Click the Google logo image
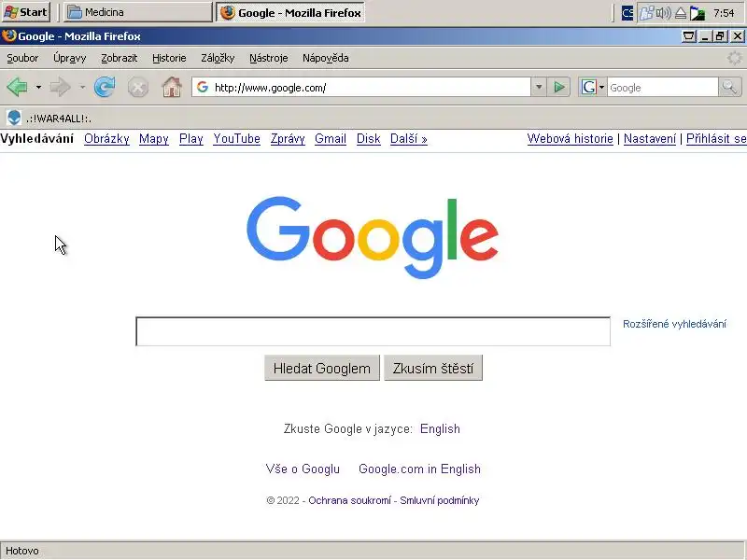This screenshot has height=560, width=747. pos(373,237)
